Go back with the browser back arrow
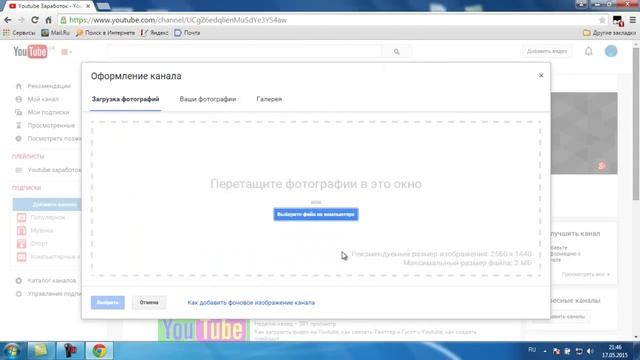This screenshot has width=640, height=360. (7, 20)
